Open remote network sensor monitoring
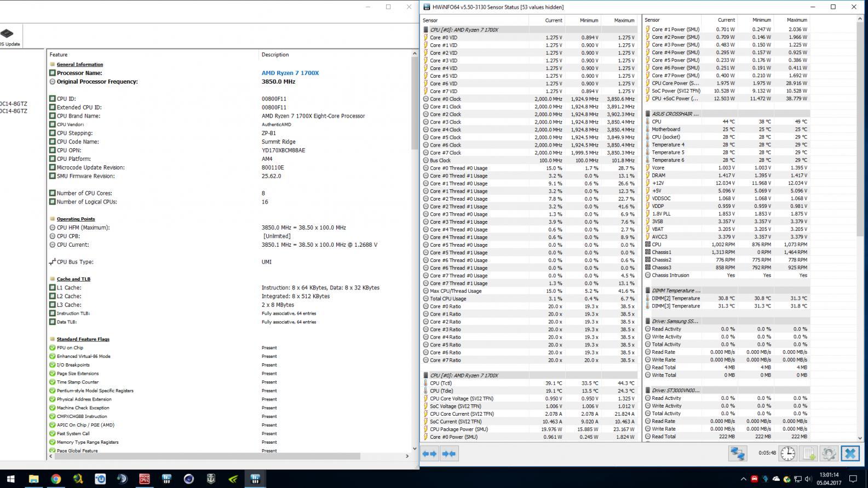The image size is (868, 488). 738,454
